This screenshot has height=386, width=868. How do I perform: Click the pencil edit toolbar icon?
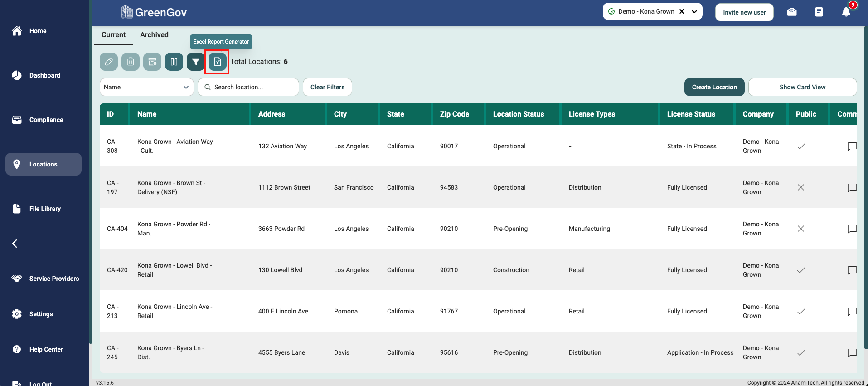(x=109, y=62)
